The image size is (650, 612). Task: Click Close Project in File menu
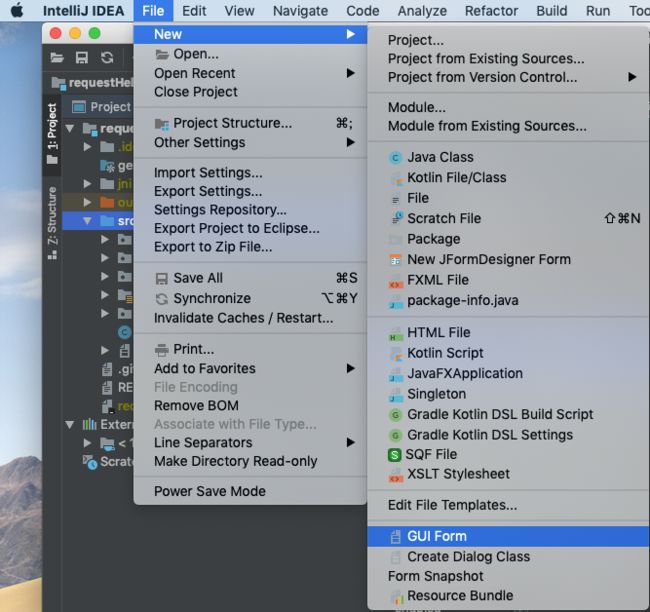click(x=250, y=92)
